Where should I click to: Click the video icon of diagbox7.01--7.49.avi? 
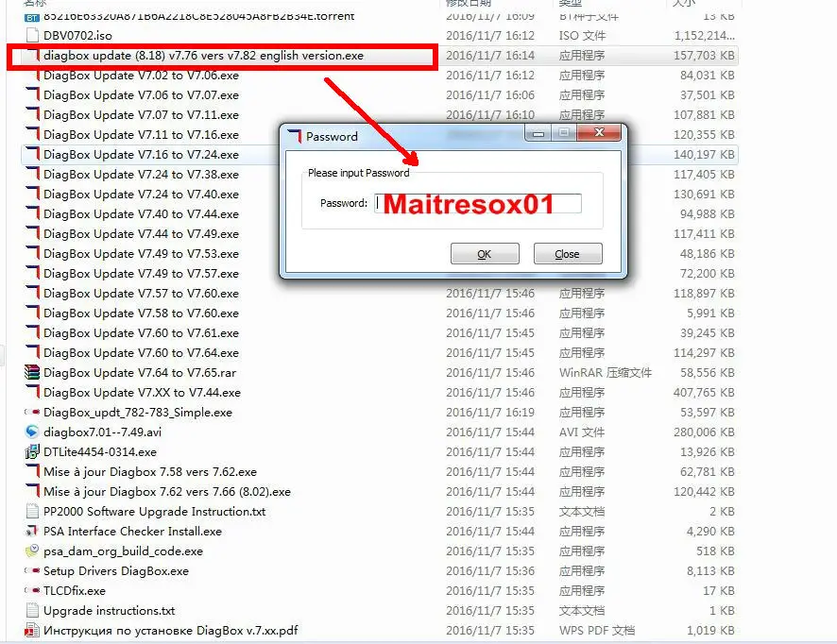32,432
